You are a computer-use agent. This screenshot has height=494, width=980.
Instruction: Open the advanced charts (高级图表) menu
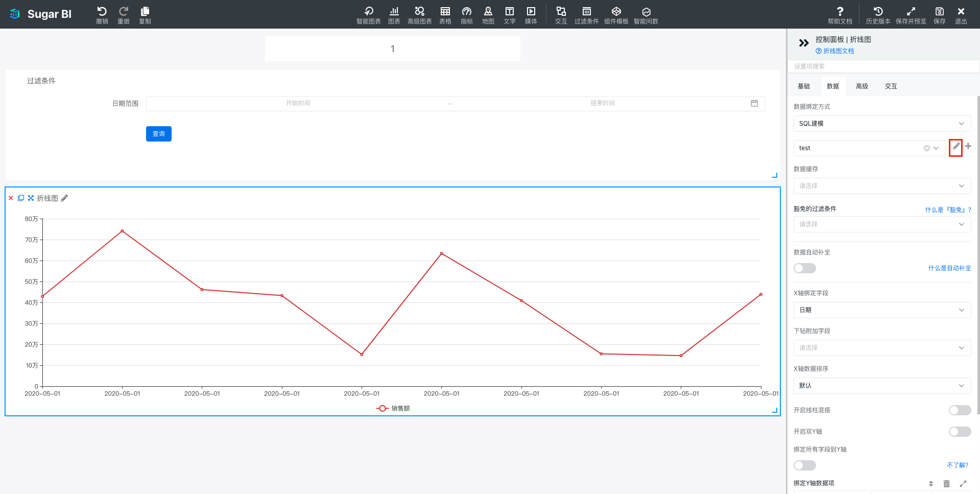(x=419, y=15)
